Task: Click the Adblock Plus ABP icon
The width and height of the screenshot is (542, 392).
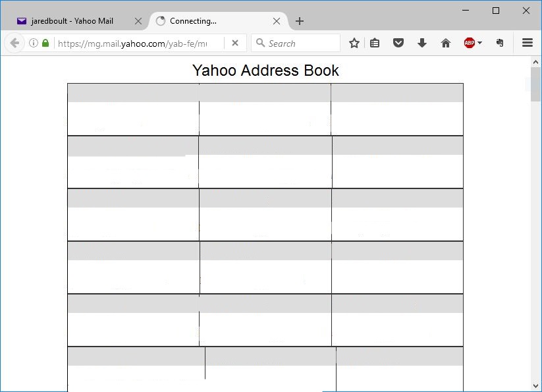Action: pyautogui.click(x=470, y=43)
